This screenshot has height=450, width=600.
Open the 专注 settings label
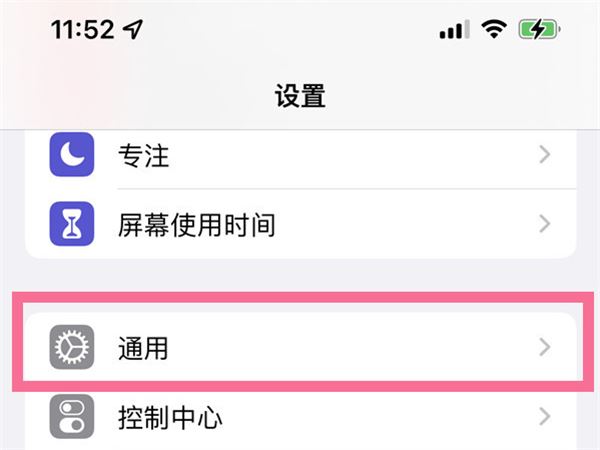143,155
